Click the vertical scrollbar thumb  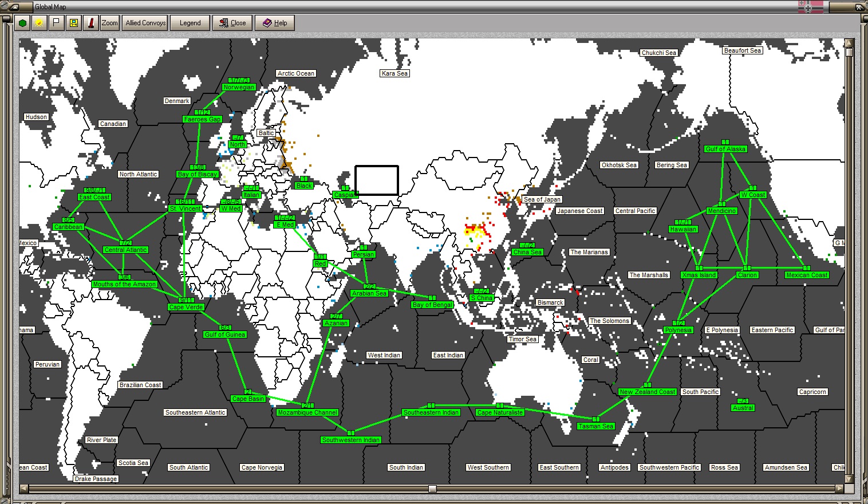[x=849, y=52]
